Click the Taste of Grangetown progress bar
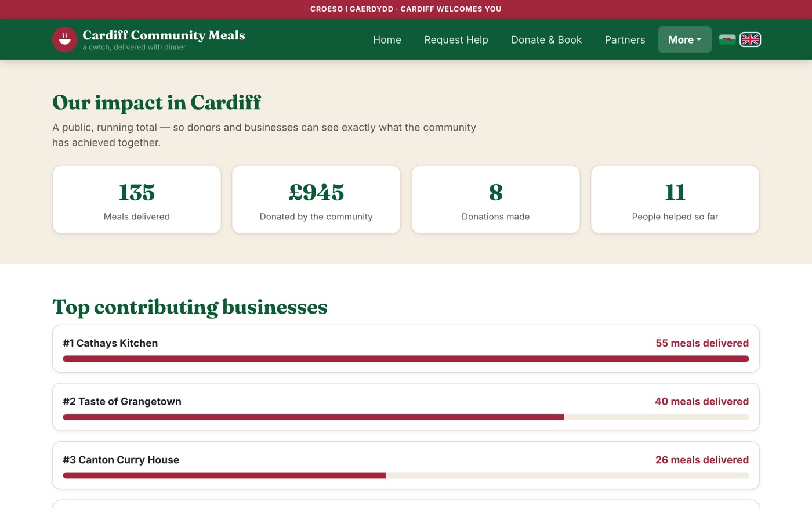Image resolution: width=812 pixels, height=508 pixels. coord(406,417)
